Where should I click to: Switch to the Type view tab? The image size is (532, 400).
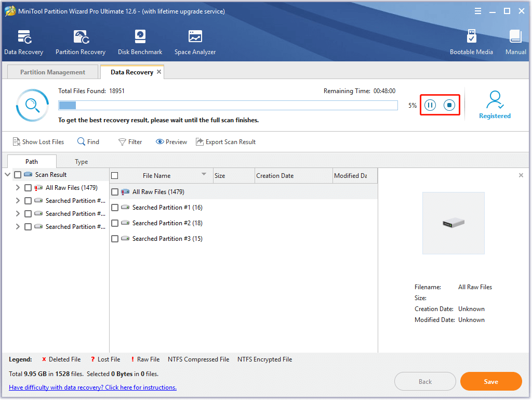82,162
